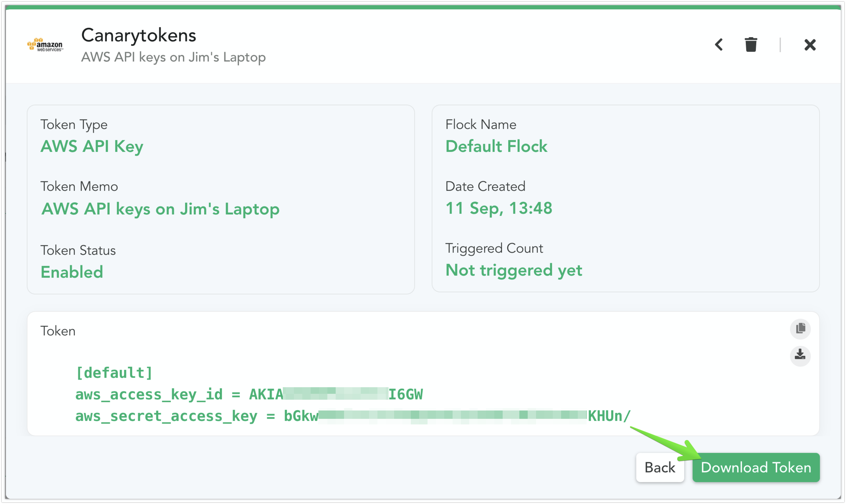Click the back chevron icon in header
Viewport: 846px width, 504px height.
click(719, 44)
